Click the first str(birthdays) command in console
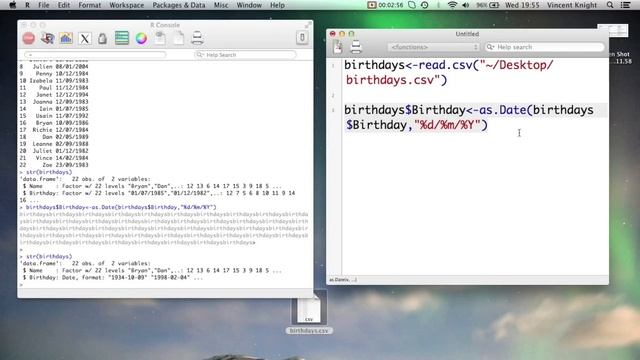Viewport: 640px width, 360px height. [49, 172]
